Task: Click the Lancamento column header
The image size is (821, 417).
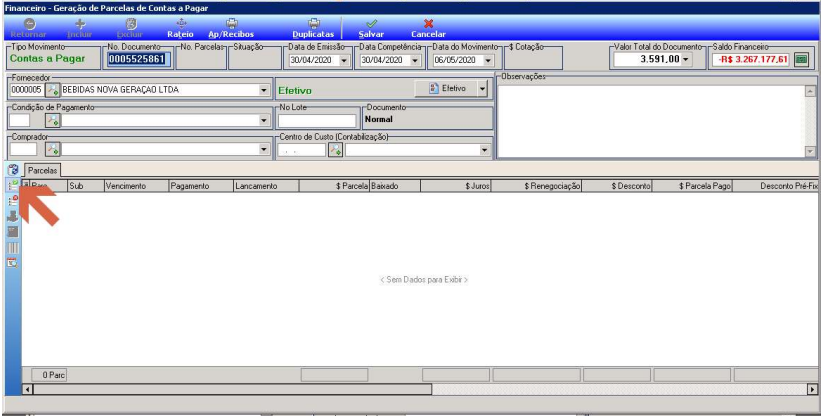Action: click(266, 186)
